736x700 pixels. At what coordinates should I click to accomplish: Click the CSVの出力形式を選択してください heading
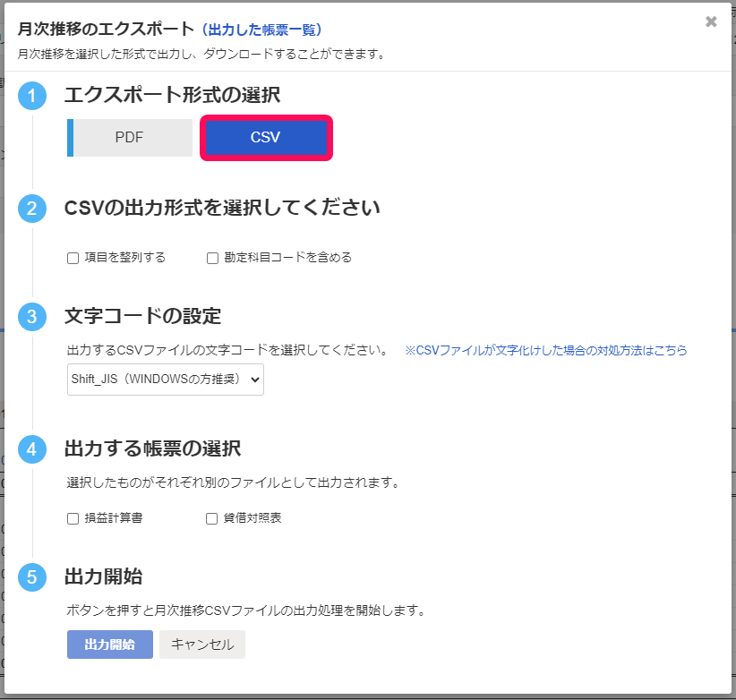(222, 208)
